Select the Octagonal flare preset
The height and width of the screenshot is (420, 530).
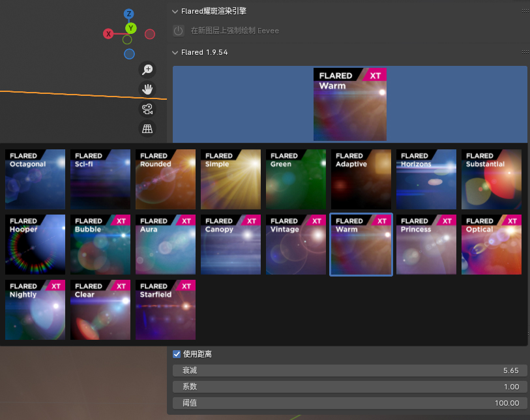click(x=35, y=179)
